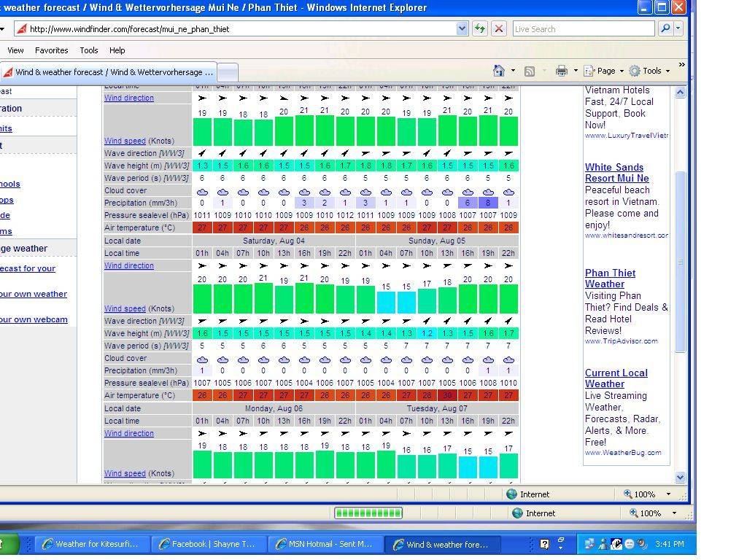Open the Tools gear toolbar button

tap(648, 71)
